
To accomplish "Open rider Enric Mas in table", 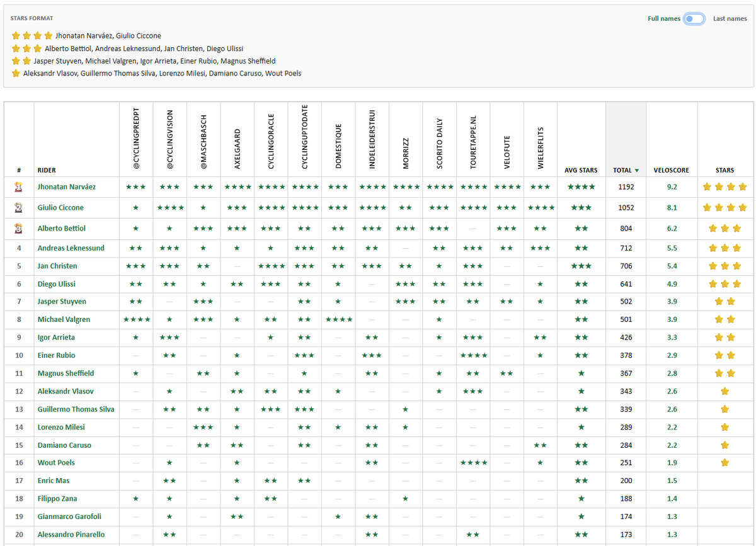I will click(x=54, y=481).
